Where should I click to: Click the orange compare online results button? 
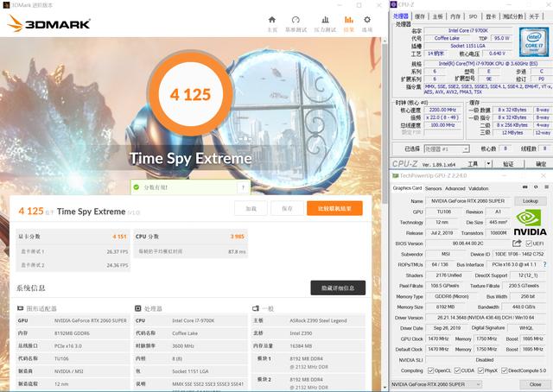click(x=334, y=208)
